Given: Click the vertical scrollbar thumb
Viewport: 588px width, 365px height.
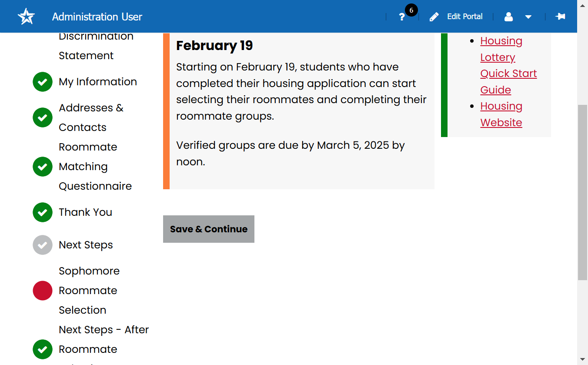Looking at the screenshot, I should point(582,192).
